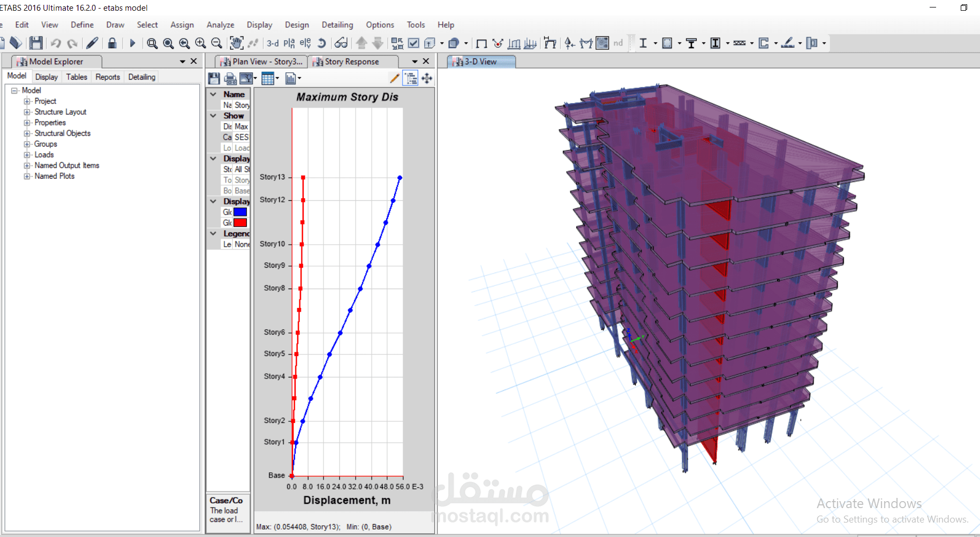
Task: Restore the previous zoom level
Action: coord(184,43)
